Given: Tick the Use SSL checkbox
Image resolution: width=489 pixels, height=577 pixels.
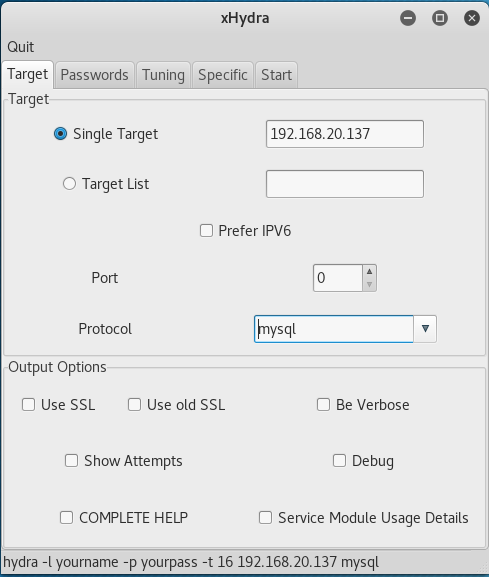Looking at the screenshot, I should pyautogui.click(x=28, y=404).
